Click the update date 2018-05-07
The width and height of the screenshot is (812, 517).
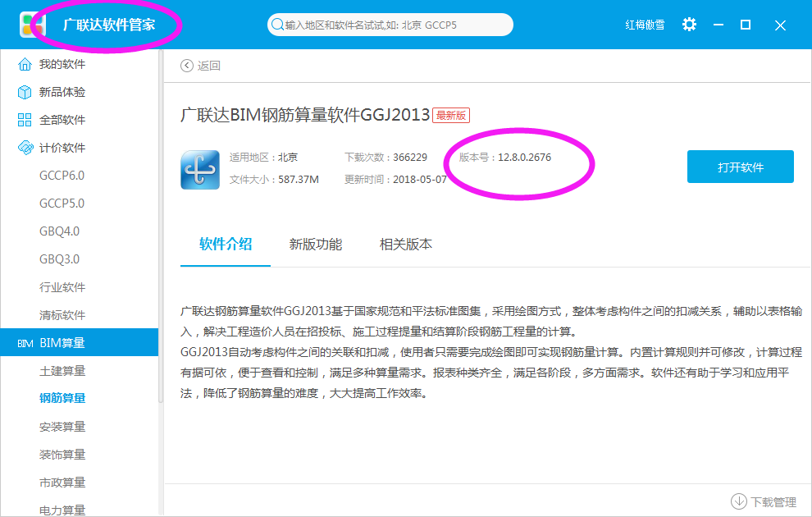419,180
